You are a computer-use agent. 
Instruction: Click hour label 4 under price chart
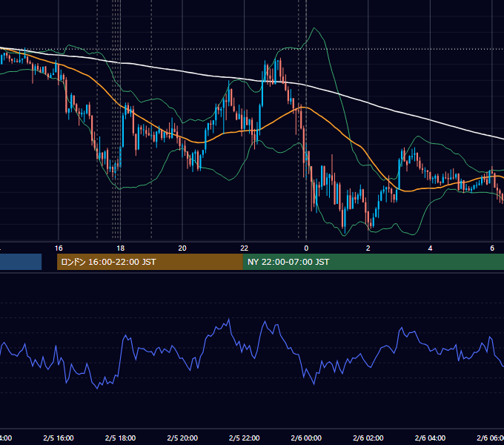click(430, 248)
